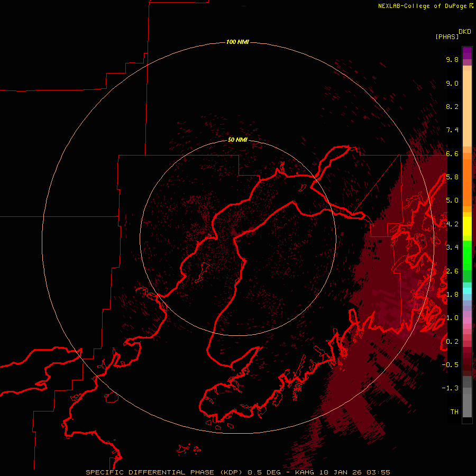Viewport: 476px width, 476px height.
Task: Click the 0.5 DEG elevation text in footer
Action: coord(264,472)
